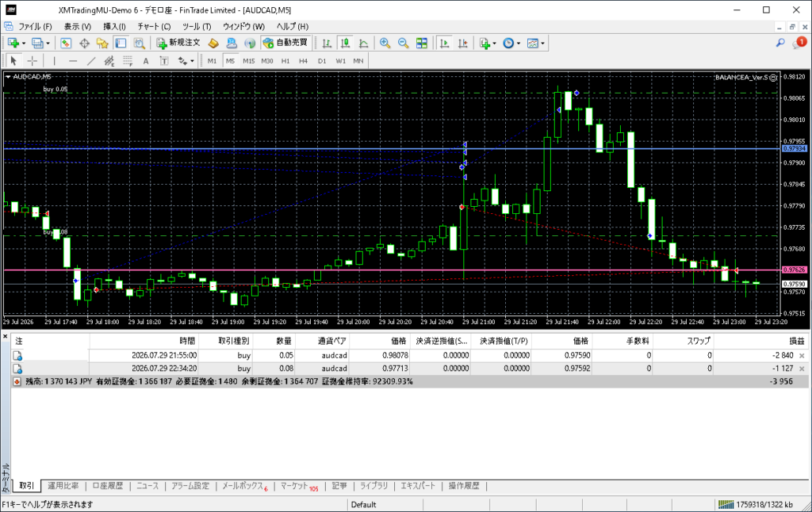812x512 pixels.
Task: Open the templates dropdown
Action: (x=535, y=43)
